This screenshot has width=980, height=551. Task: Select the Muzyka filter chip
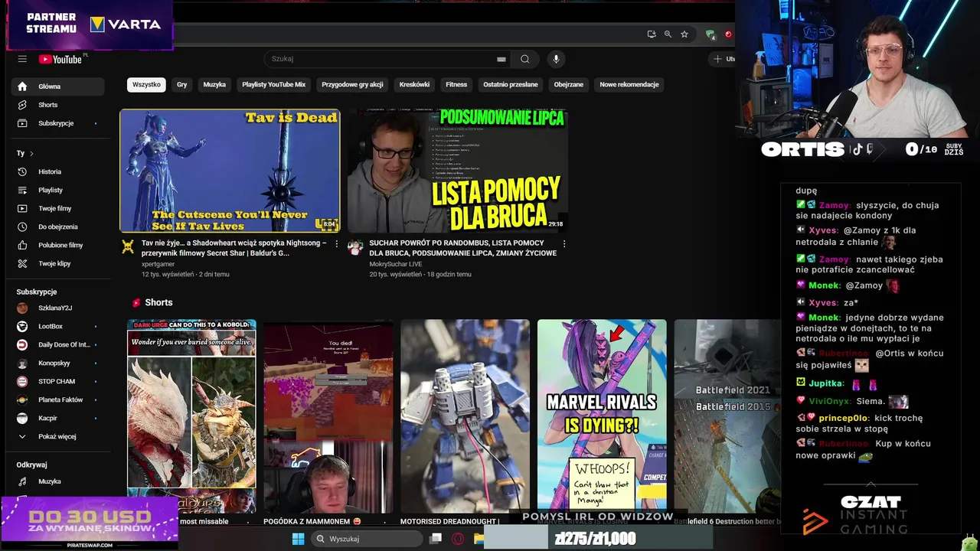click(214, 84)
